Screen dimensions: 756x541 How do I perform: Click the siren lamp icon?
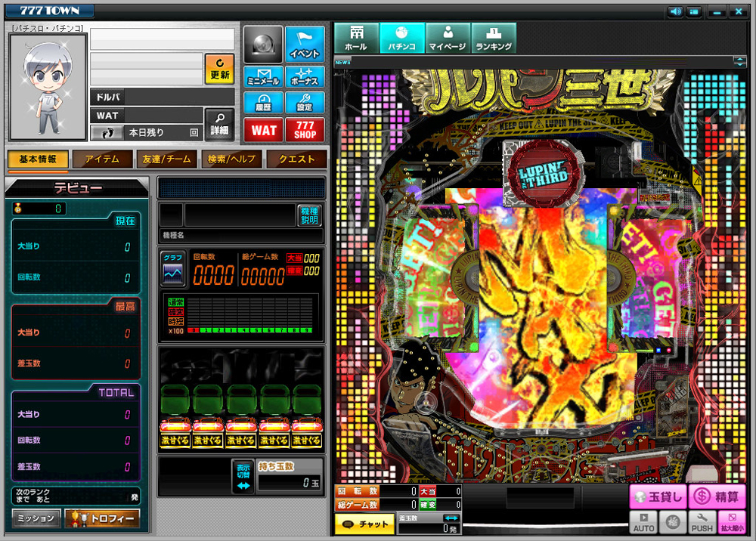263,45
